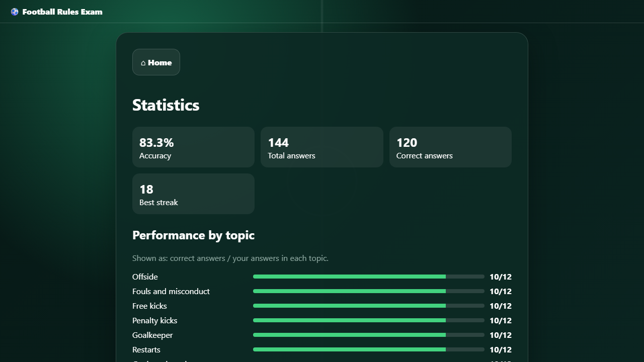Click the Goalkeeper topic label
Viewport: 644px width, 362px height.
[x=152, y=335]
